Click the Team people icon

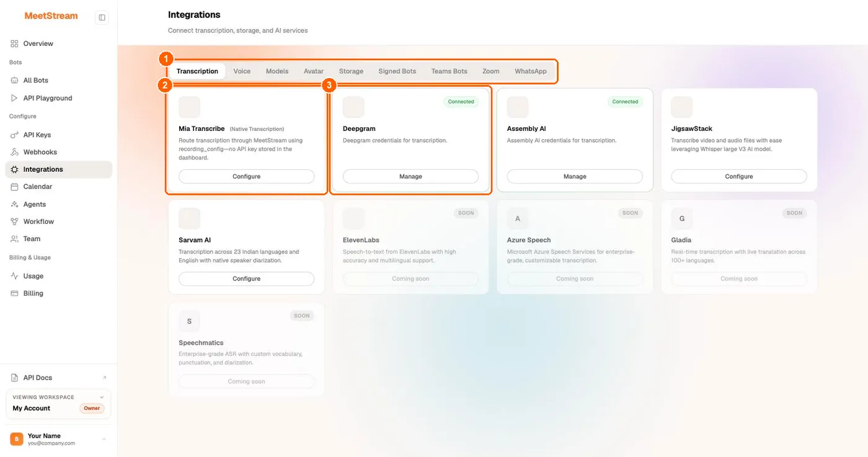(x=14, y=239)
